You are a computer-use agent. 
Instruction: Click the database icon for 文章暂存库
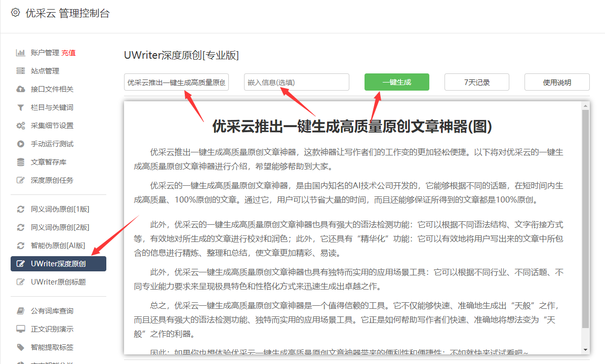click(x=21, y=162)
